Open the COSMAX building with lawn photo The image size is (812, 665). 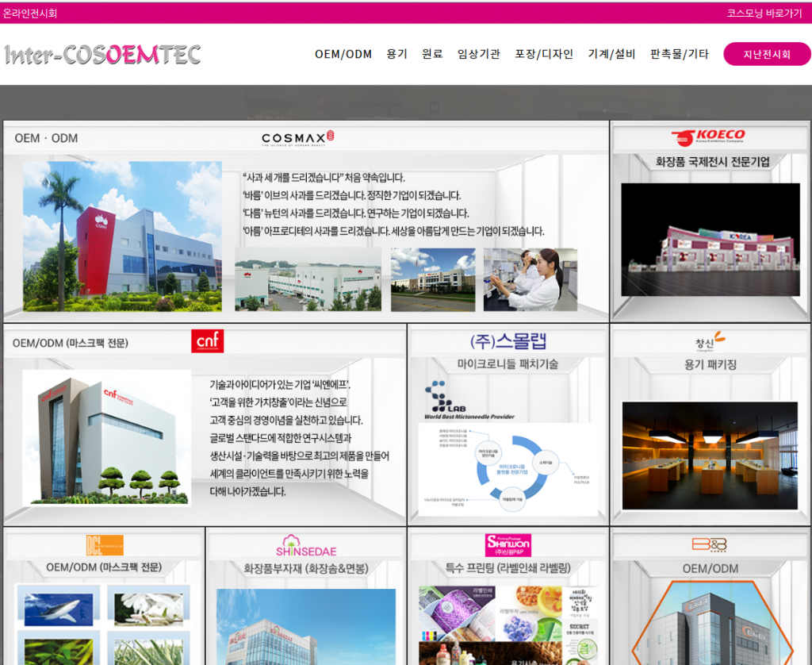point(433,279)
